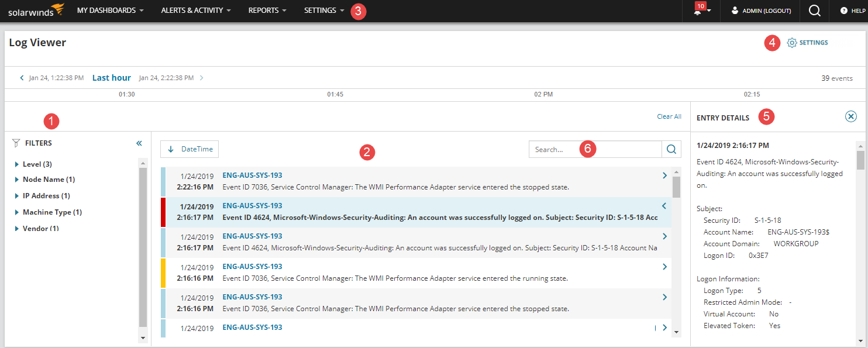The height and width of the screenshot is (348, 868).
Task: Open global search from the top bar
Action: (x=814, y=11)
